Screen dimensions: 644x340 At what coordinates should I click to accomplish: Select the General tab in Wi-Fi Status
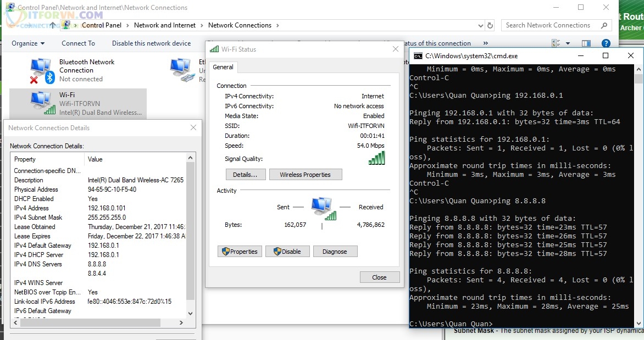[223, 67]
